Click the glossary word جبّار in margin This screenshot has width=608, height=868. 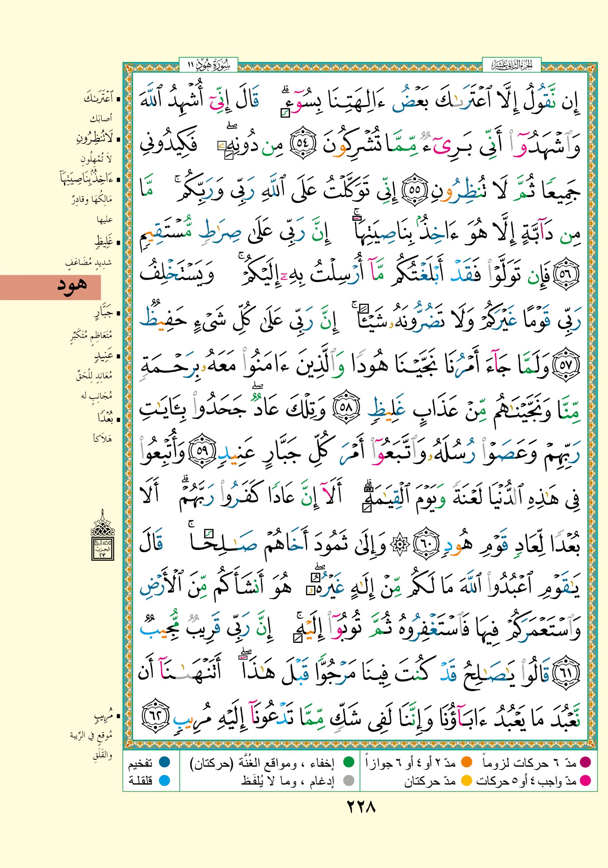(104, 313)
